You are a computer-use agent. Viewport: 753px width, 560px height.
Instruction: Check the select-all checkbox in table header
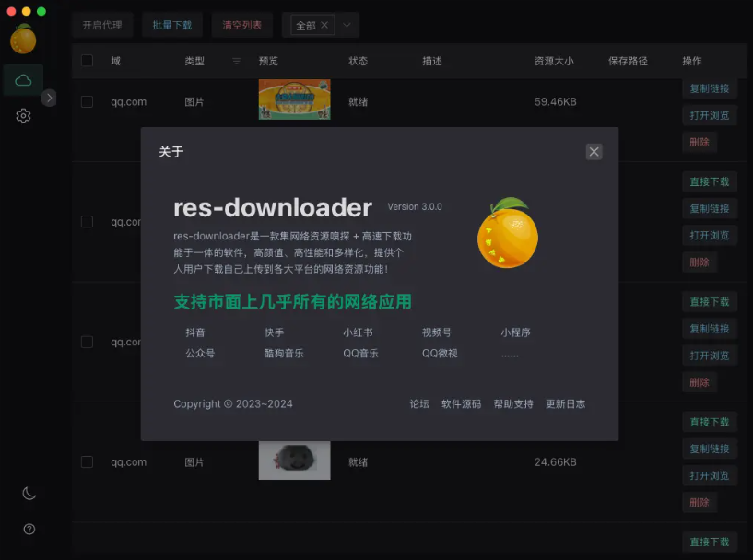(x=86, y=61)
